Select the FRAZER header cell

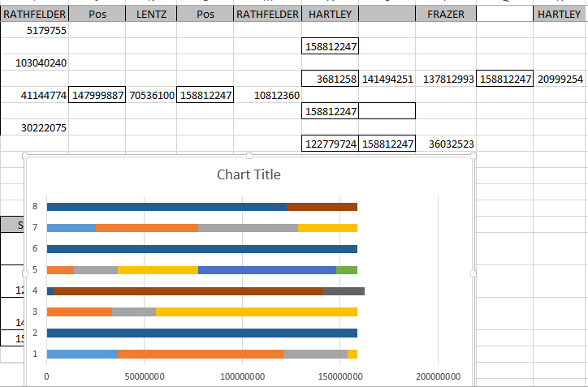point(444,14)
